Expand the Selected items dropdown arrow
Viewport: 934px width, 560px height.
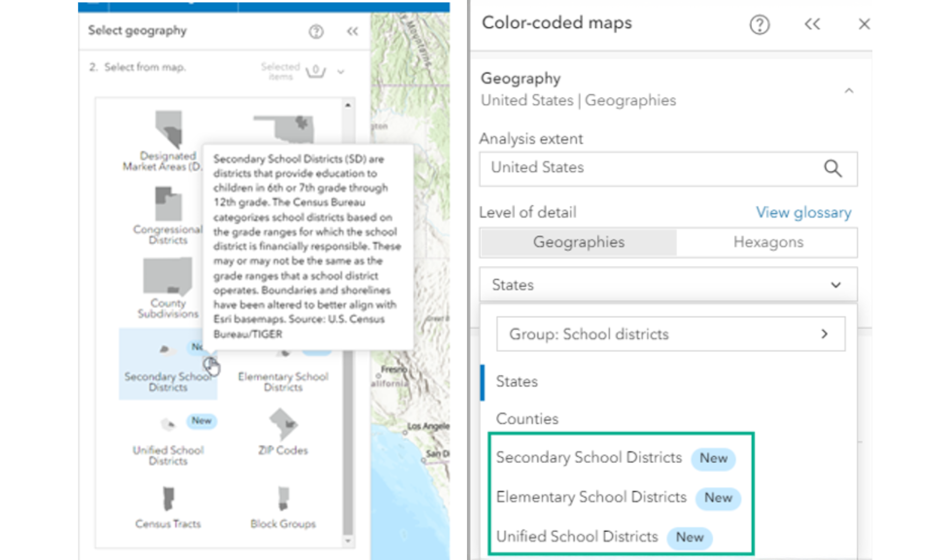(341, 72)
